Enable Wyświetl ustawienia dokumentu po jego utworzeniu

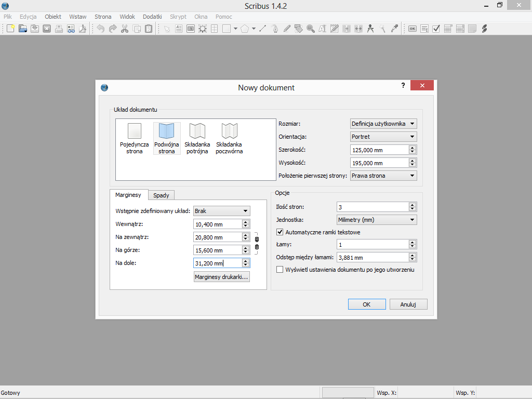tap(280, 270)
